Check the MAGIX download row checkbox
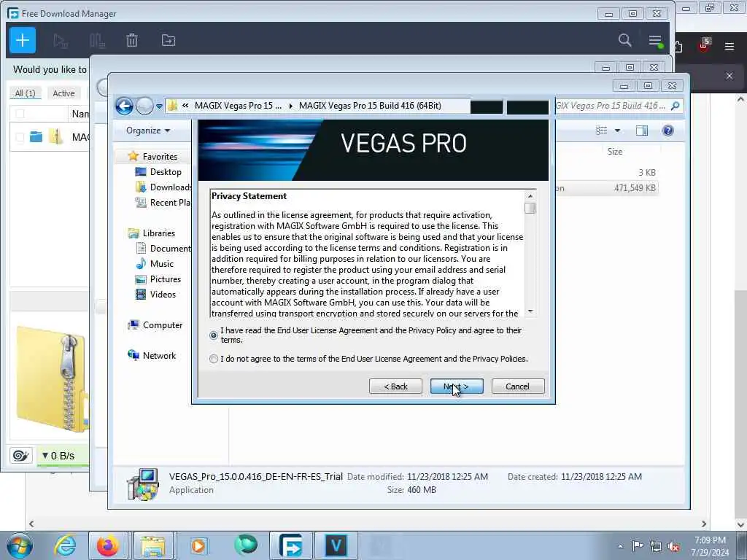The height and width of the screenshot is (560, 747). point(20,137)
